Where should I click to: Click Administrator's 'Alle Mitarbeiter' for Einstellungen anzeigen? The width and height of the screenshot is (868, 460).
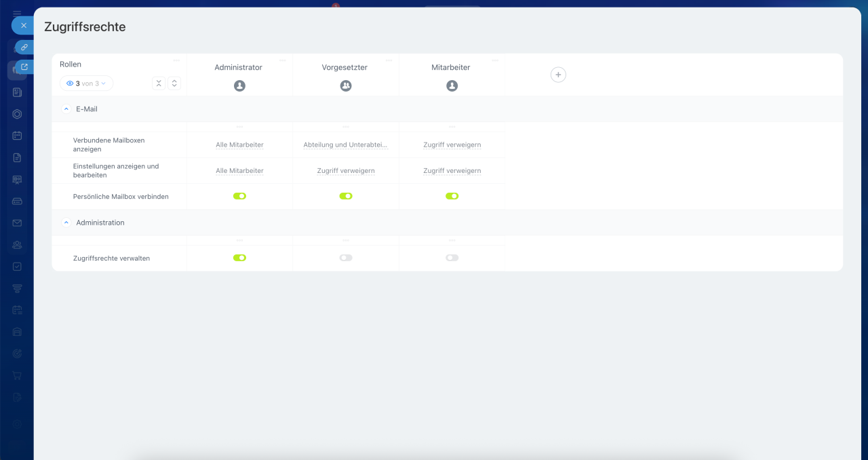point(239,171)
